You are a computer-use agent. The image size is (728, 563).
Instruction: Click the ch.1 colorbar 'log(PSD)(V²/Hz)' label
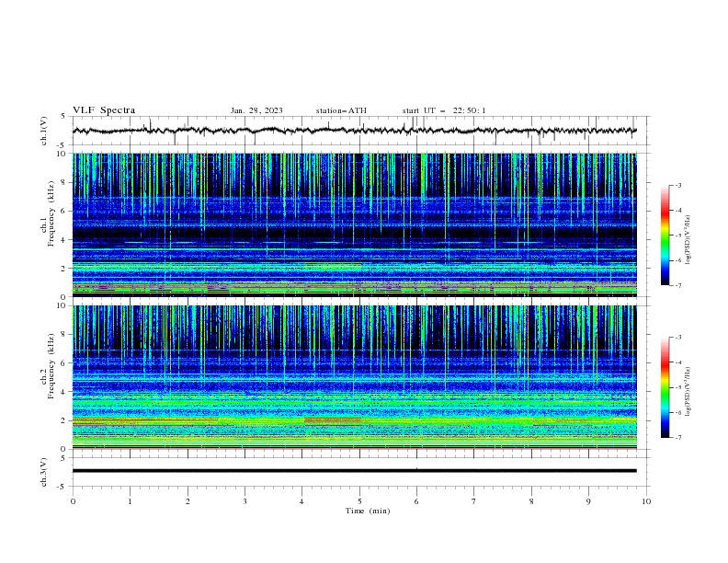688,240
